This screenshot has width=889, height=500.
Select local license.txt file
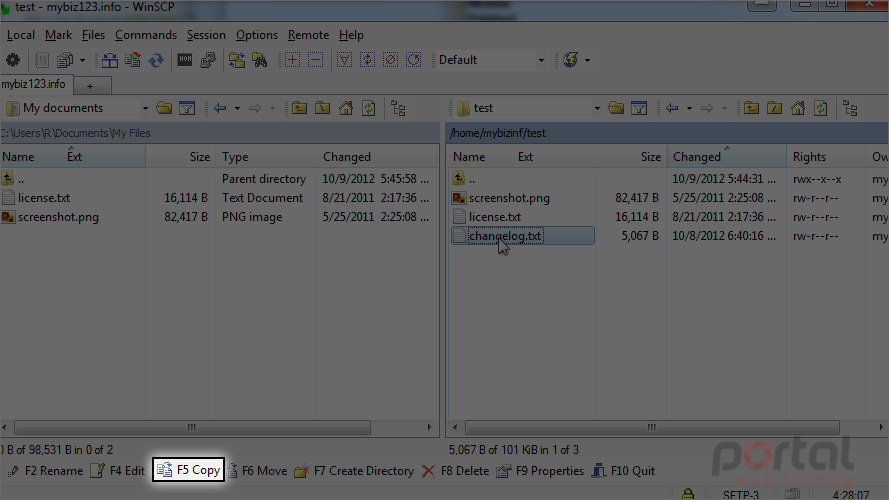tap(44, 198)
